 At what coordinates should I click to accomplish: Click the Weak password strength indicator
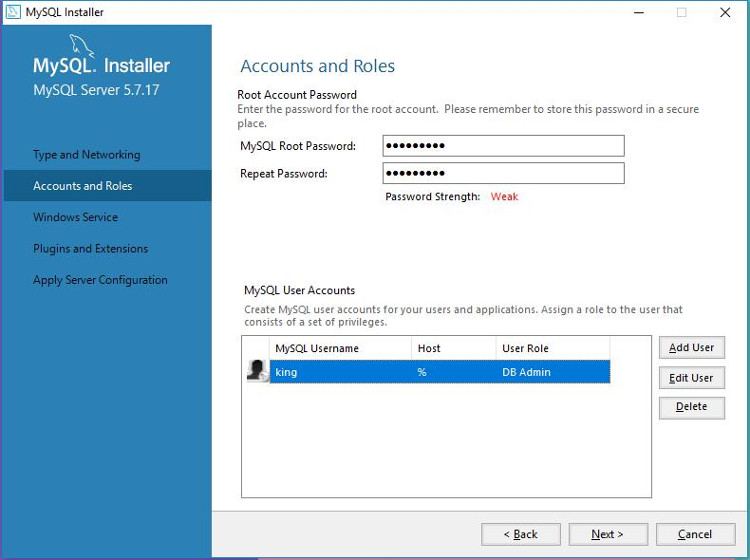[x=504, y=196]
